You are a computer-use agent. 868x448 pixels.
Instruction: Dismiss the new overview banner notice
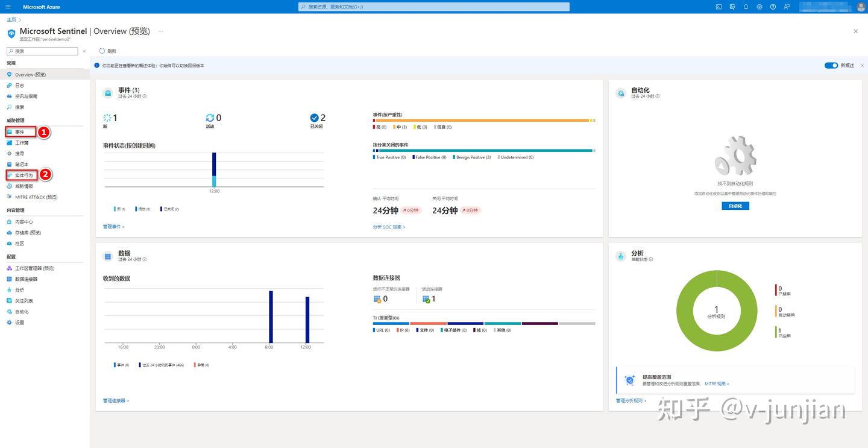pos(862,65)
